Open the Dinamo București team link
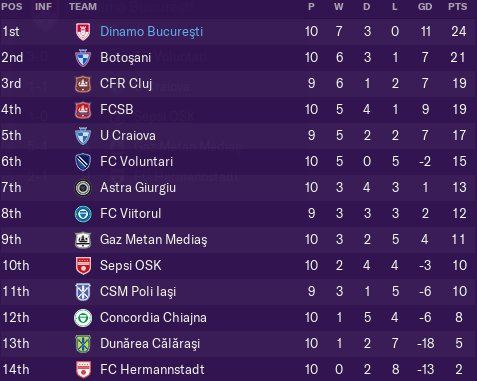This screenshot has height=381, width=477. point(152,32)
